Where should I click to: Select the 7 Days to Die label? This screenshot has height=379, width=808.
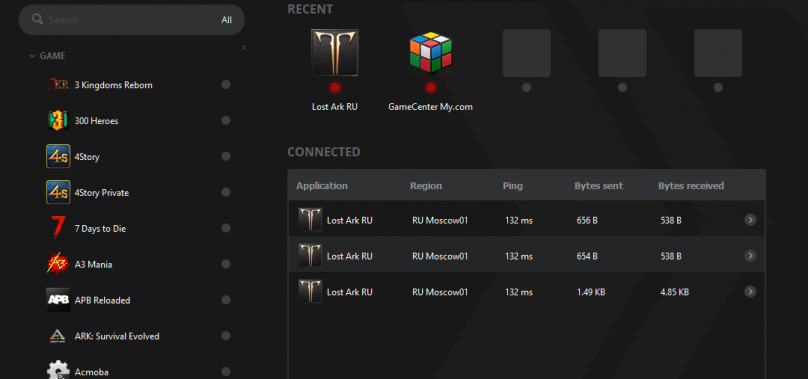pos(100,228)
